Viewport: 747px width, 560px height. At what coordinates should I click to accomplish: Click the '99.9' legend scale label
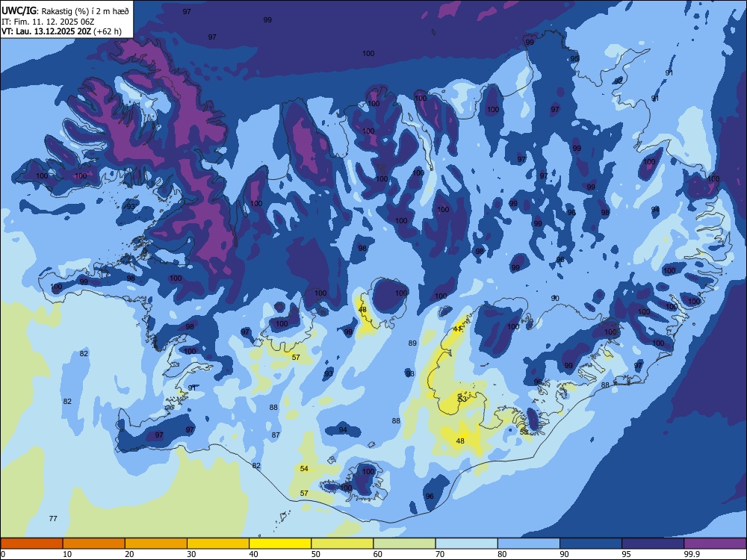tap(691, 554)
